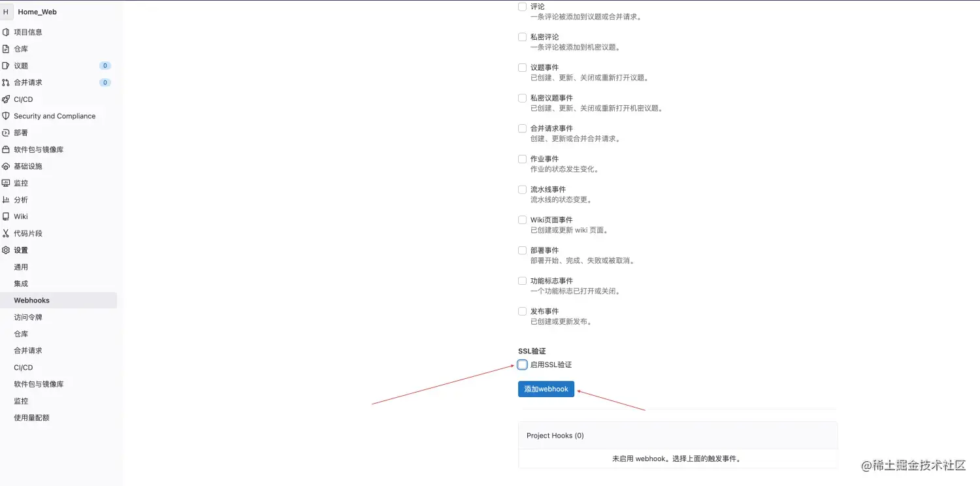This screenshot has height=486, width=980.
Task: Tick the 作业事件 job events checkbox
Action: pyautogui.click(x=522, y=159)
